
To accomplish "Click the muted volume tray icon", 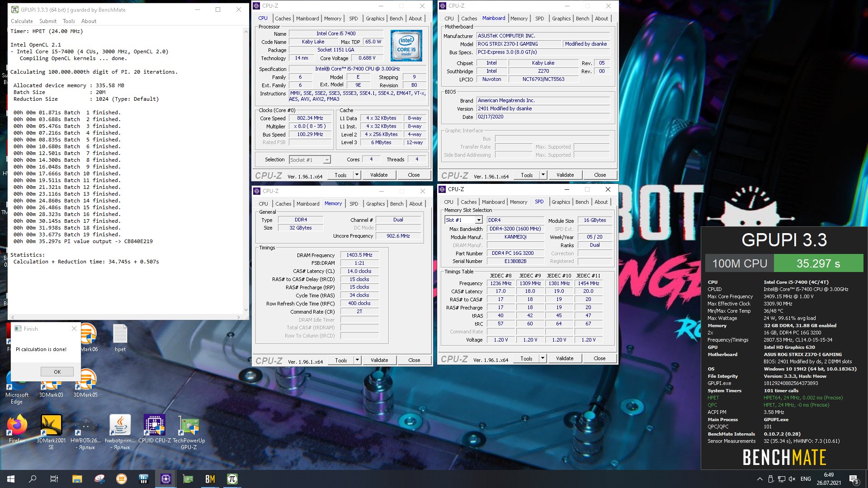I will (x=792, y=479).
